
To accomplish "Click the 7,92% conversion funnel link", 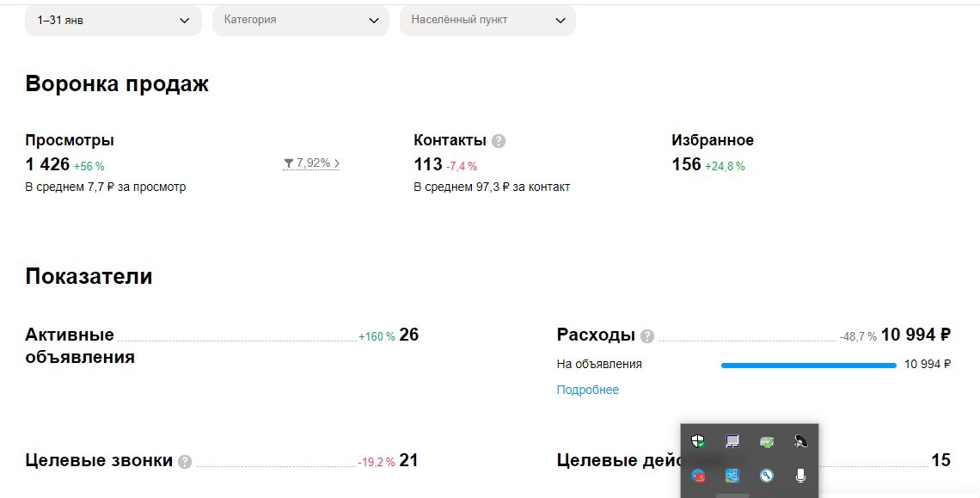I will (311, 163).
